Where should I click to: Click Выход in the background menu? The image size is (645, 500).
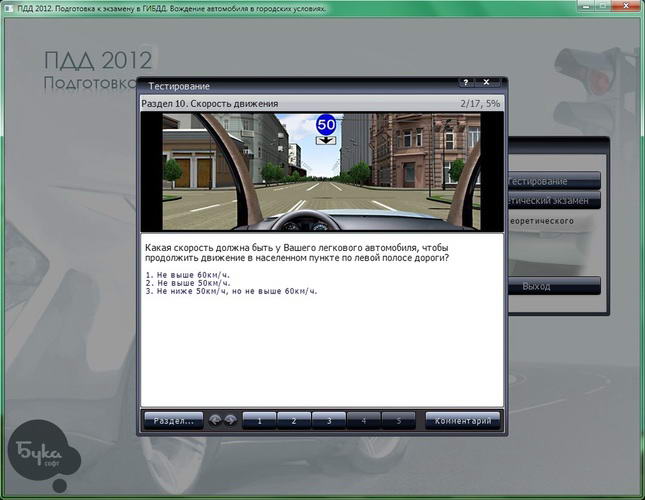coord(554,286)
